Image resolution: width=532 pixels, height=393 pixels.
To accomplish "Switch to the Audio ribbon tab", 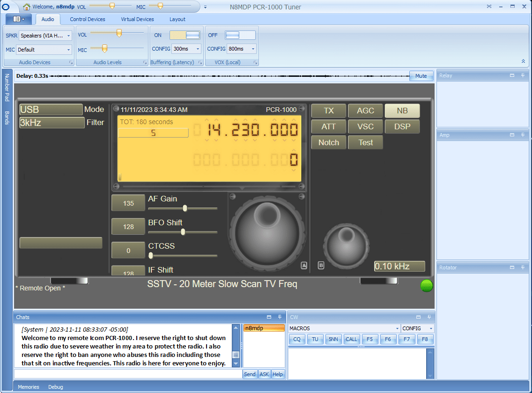I will tap(47, 19).
